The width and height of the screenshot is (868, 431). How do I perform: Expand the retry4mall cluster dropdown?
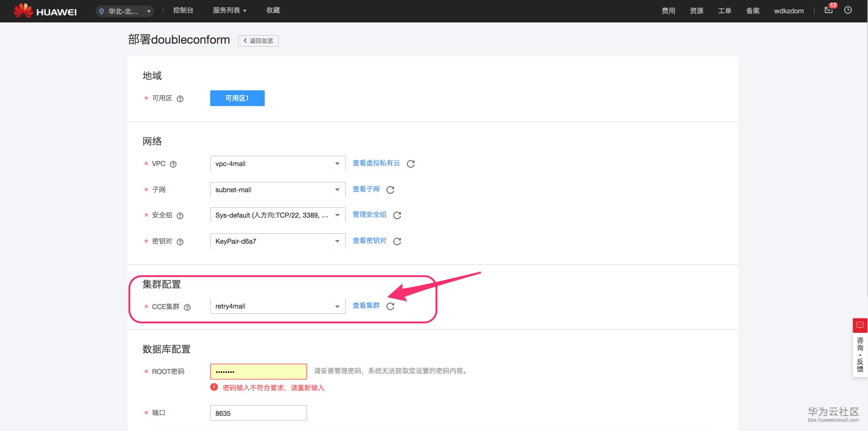(x=278, y=306)
